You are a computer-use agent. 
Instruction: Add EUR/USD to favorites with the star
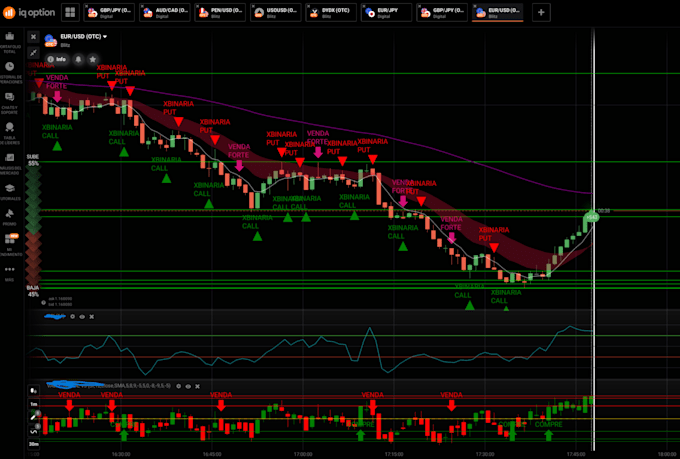click(92, 59)
